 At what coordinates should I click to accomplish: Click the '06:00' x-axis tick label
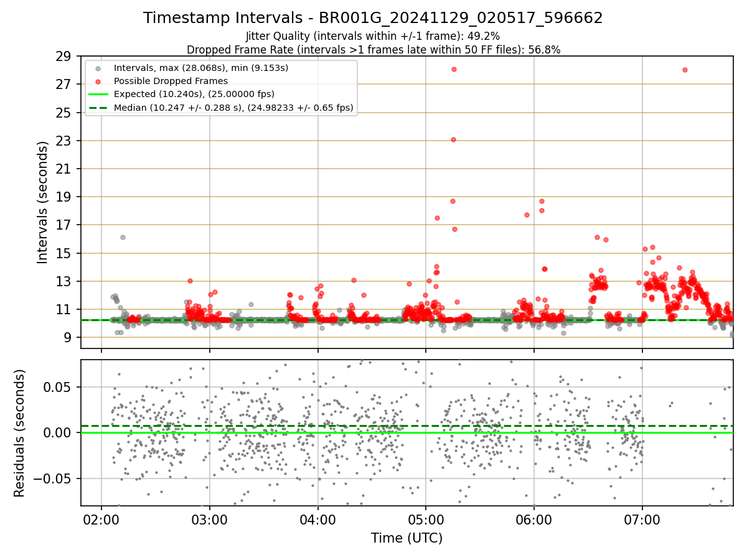[535, 518]
